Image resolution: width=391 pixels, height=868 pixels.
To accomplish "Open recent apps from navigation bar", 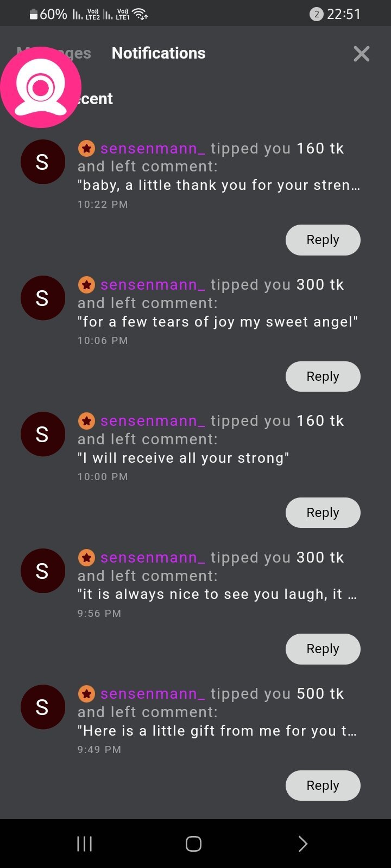I will coord(84,844).
